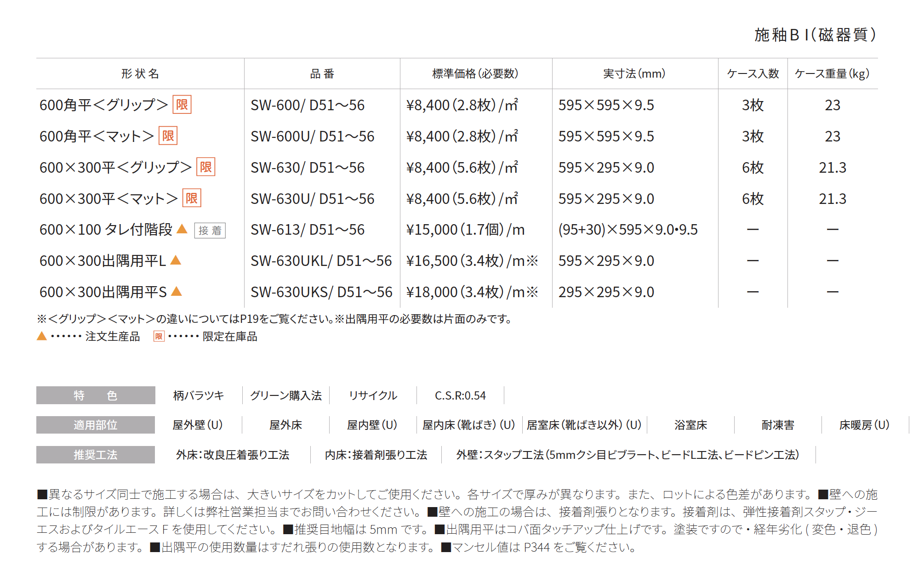Click the 限 badge beside 600角平<グリップ>
The height and width of the screenshot is (587, 924).
pos(182,105)
